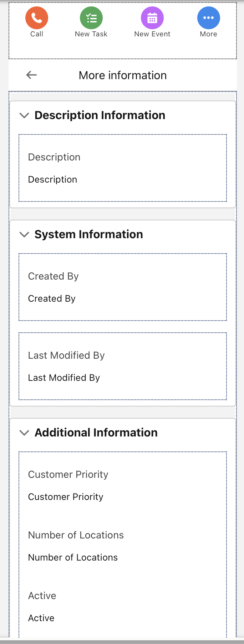Image resolution: width=244 pixels, height=644 pixels.
Task: Select the dark Created By value text
Action: coord(52,298)
